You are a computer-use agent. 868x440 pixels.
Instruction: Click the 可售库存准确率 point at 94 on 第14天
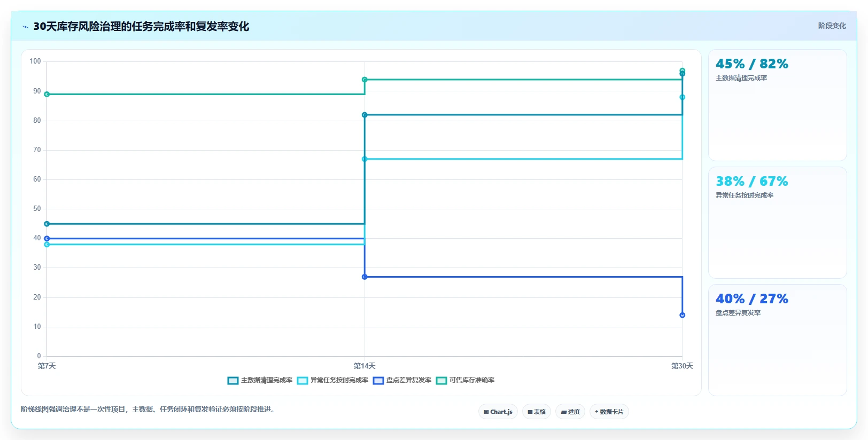pyautogui.click(x=365, y=80)
